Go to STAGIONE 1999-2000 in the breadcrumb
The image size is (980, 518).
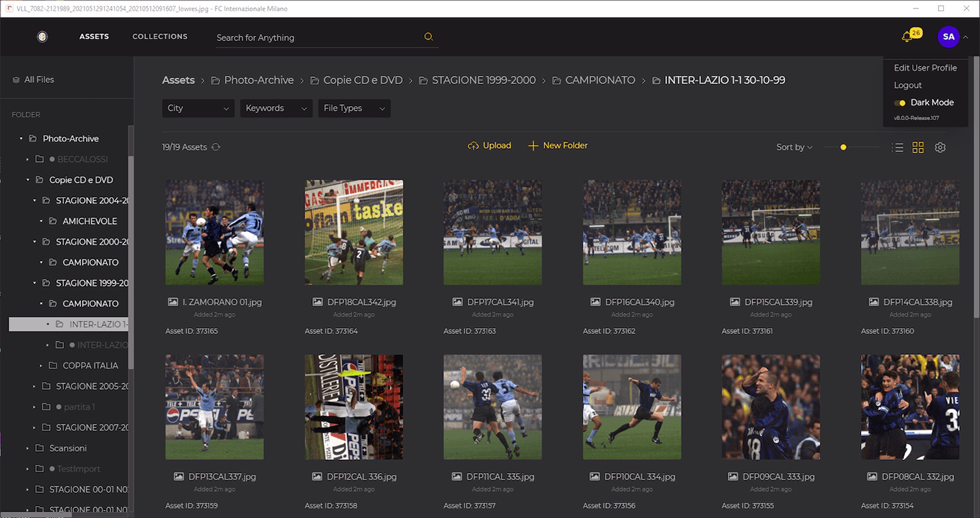[483, 80]
